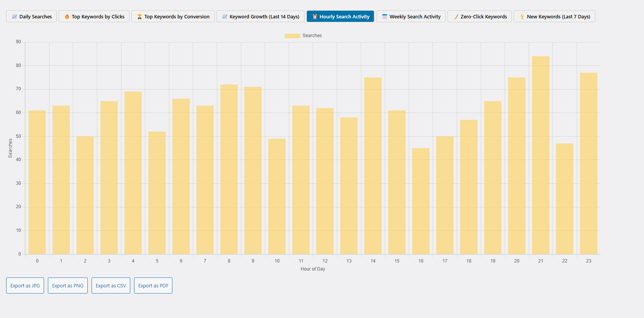Select the bar for hour 14
This screenshot has height=318, width=644.
tap(373, 166)
